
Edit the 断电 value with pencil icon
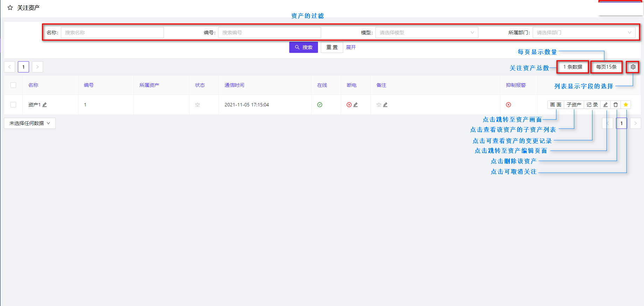(355, 105)
